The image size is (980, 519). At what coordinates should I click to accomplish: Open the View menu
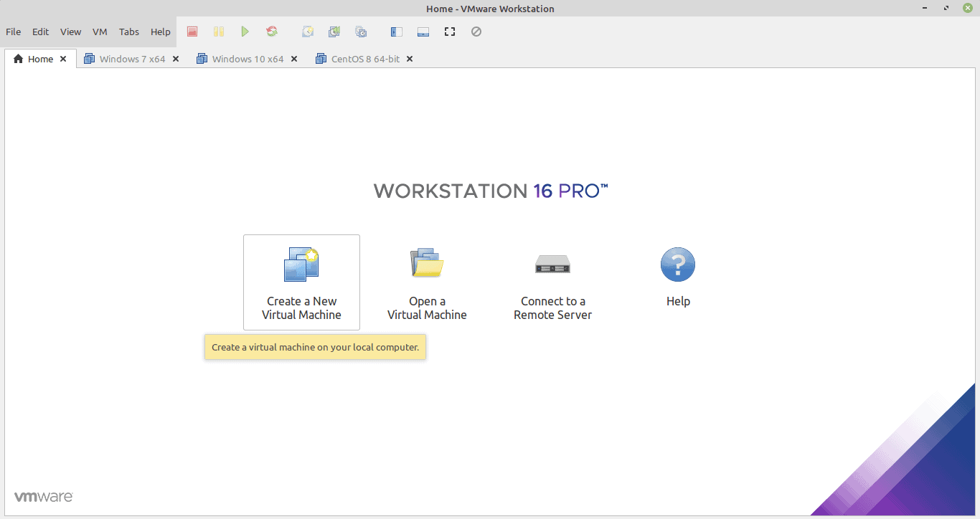[x=71, y=32]
